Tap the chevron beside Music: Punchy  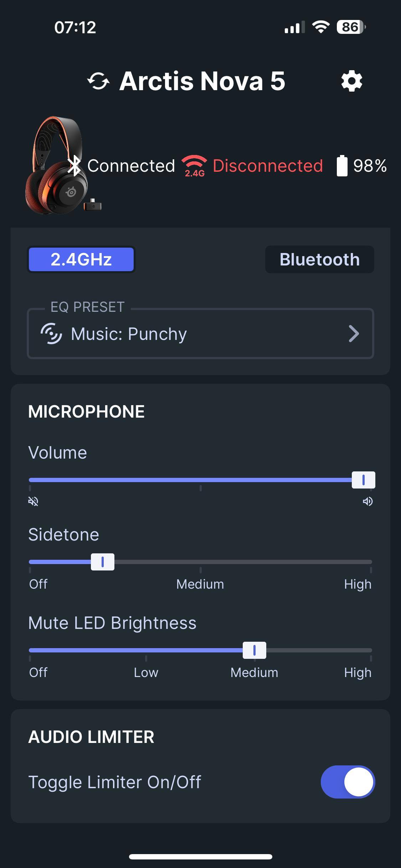354,334
